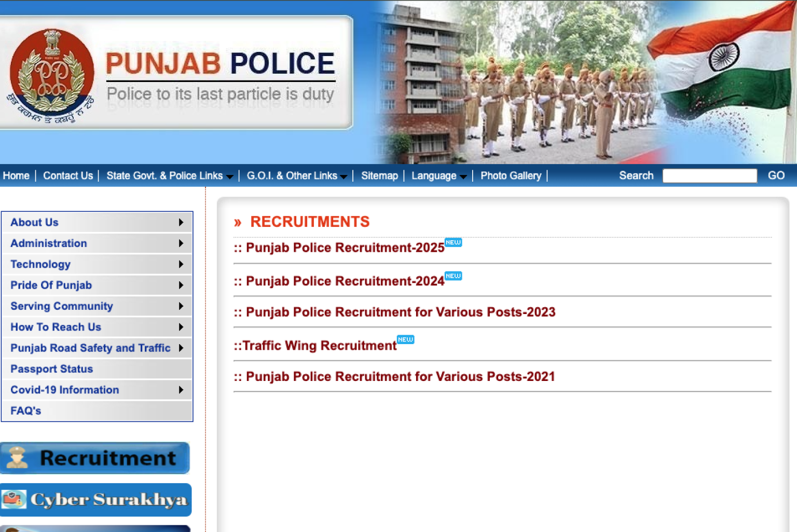Select Technology sidebar item

click(97, 264)
